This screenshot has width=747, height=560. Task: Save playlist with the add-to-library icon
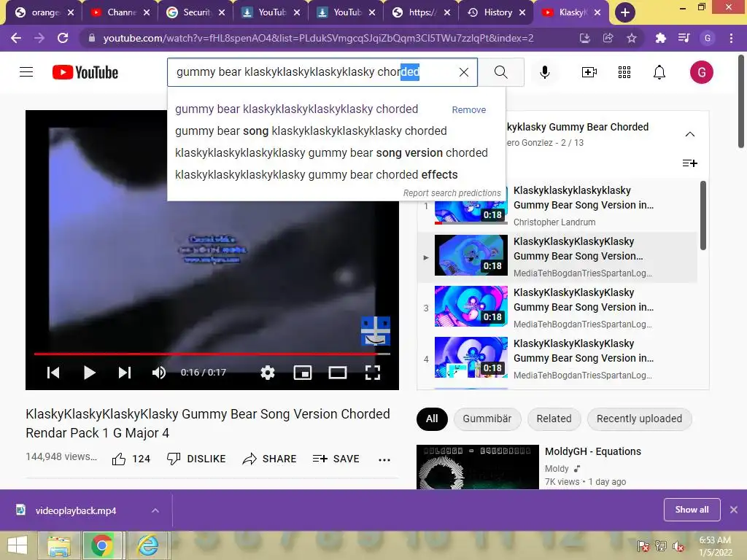(690, 163)
